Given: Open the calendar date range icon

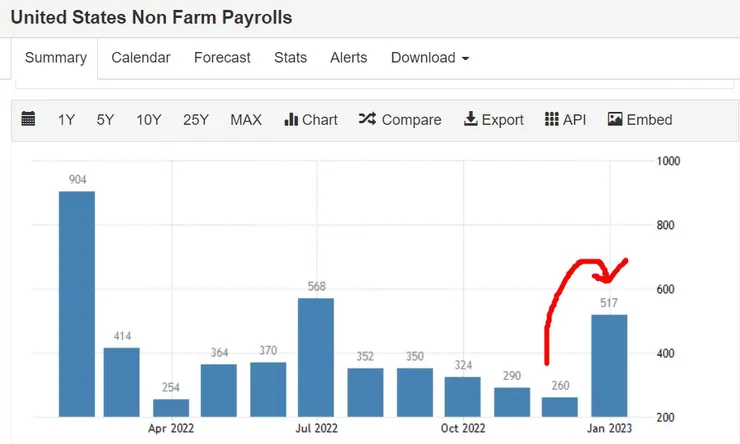Looking at the screenshot, I should [x=28, y=119].
